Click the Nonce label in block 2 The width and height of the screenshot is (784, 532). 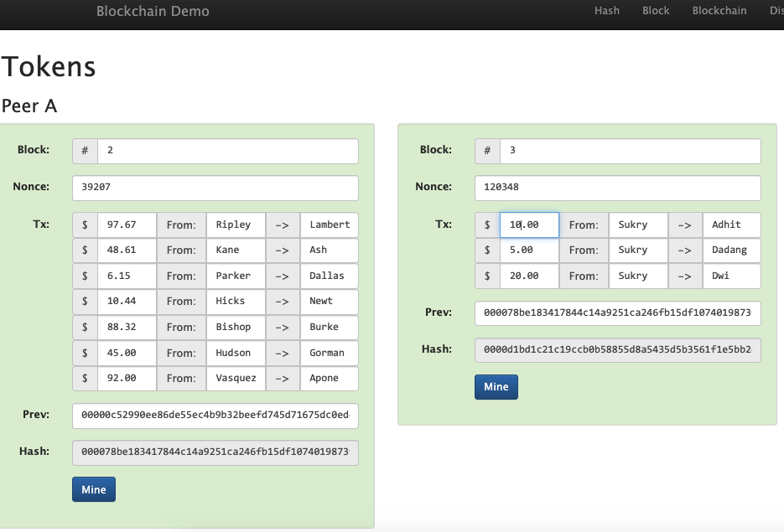[31, 187]
